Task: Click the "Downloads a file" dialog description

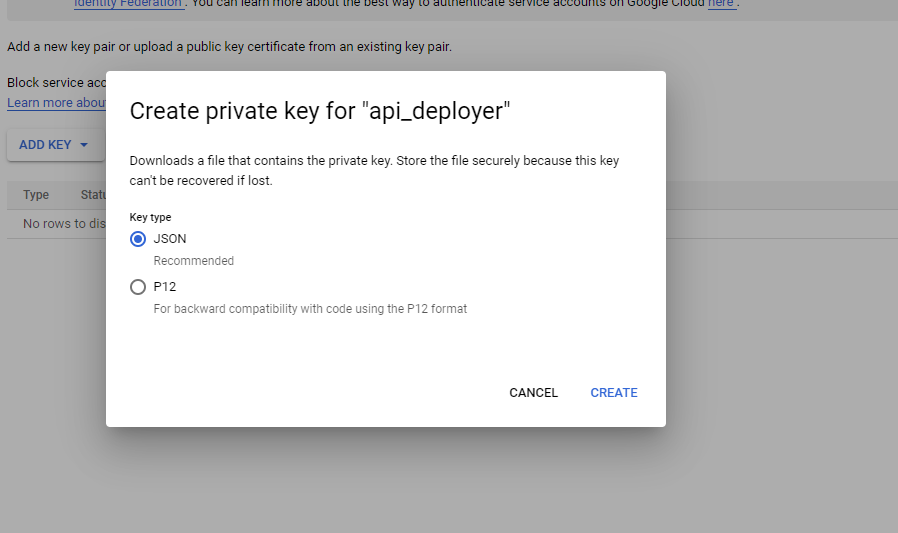Action: (x=374, y=171)
